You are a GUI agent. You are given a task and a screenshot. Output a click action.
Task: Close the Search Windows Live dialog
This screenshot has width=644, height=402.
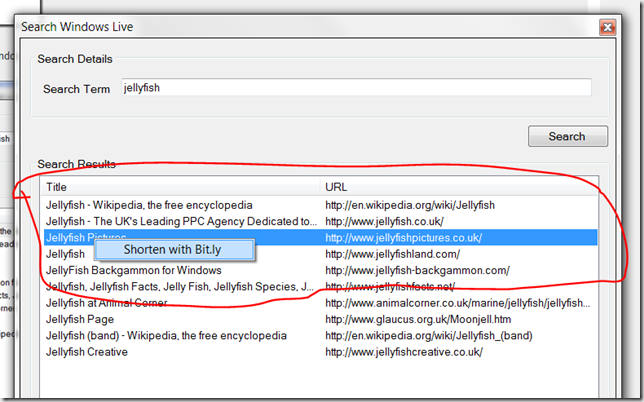(607, 28)
